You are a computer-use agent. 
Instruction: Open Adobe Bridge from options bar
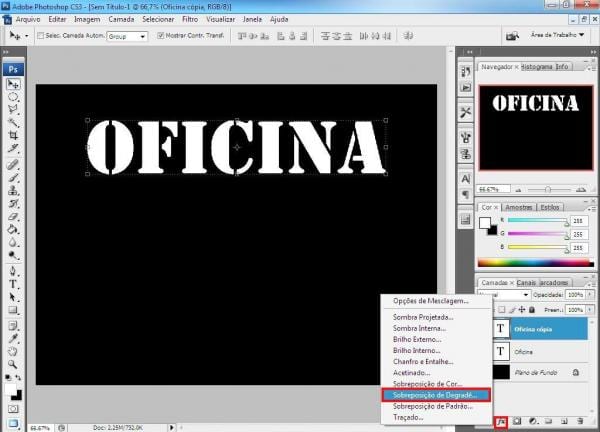(x=512, y=36)
